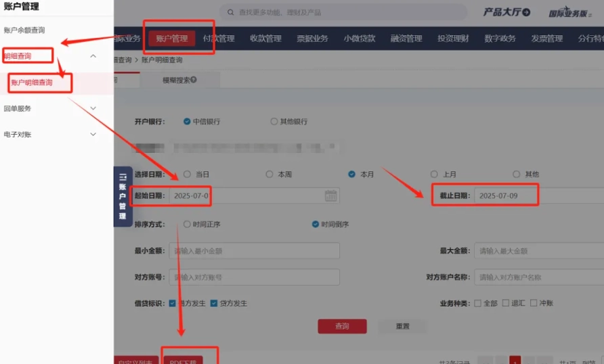Image resolution: width=604 pixels, height=364 pixels.
Task: Collapse 明细查询 sidebar section chevron
Action: point(93,55)
